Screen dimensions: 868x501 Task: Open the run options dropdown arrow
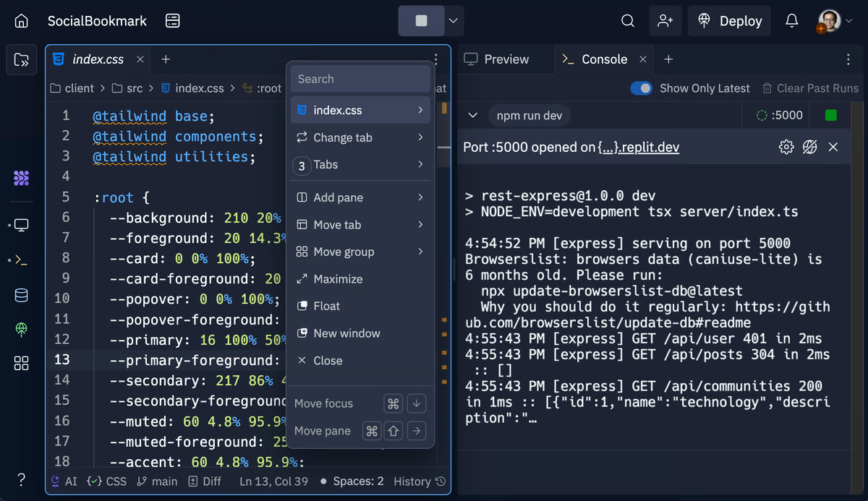tap(454, 21)
